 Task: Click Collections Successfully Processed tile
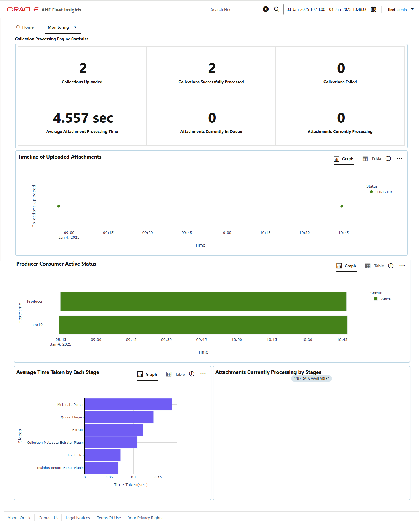(211, 71)
